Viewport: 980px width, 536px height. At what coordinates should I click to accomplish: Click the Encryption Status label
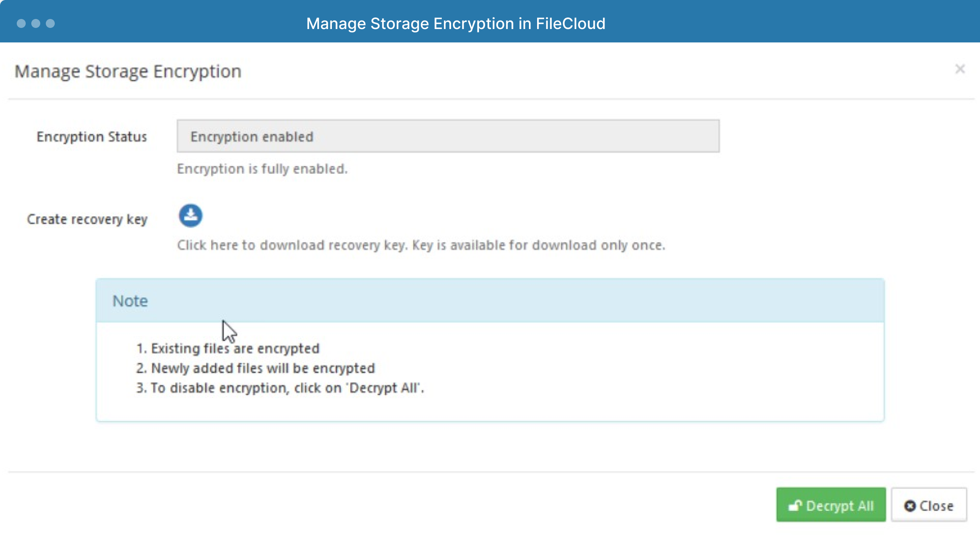point(92,137)
